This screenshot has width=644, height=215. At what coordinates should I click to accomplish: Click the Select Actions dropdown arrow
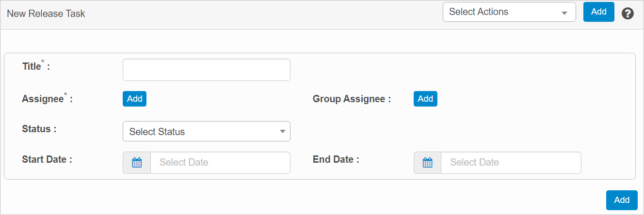564,13
